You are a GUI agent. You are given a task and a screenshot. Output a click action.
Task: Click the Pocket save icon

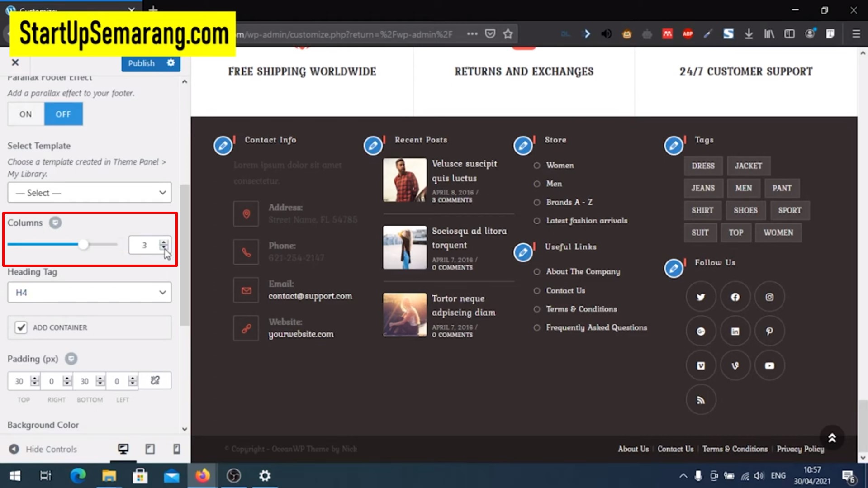coord(490,34)
